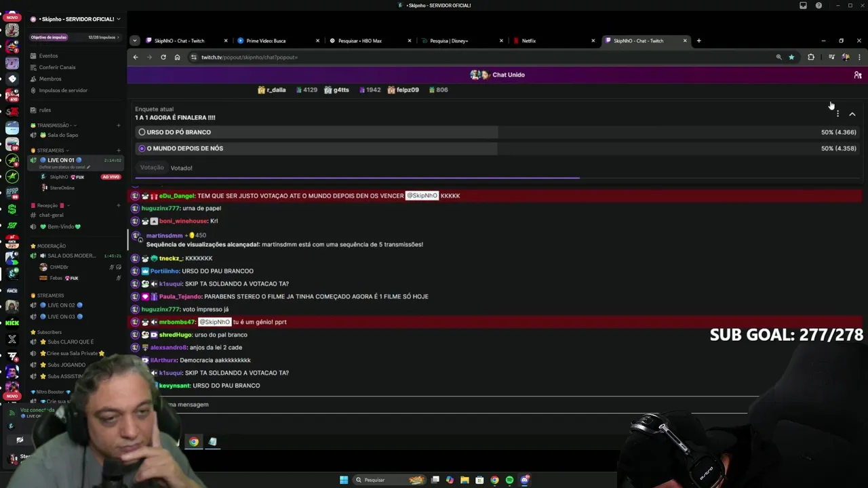
Task: Collapse the MODERAÇÃO category
Action: tap(51, 246)
